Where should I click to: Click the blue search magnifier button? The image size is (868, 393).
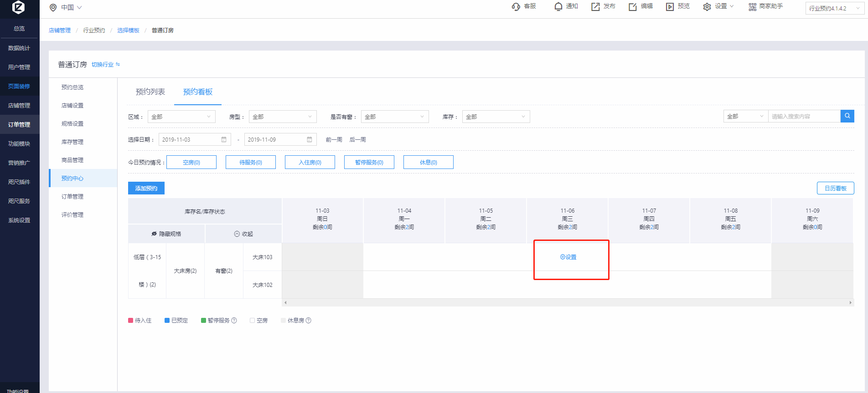point(847,116)
